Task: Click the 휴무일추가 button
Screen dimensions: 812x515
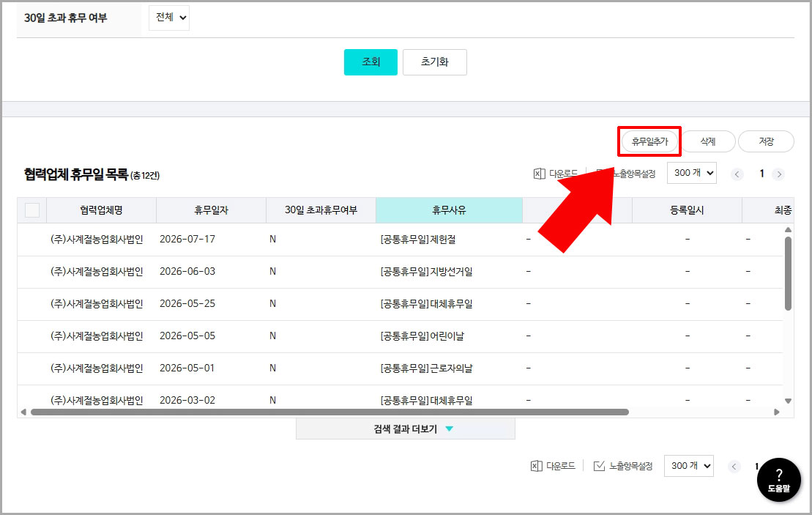Action: (x=649, y=141)
